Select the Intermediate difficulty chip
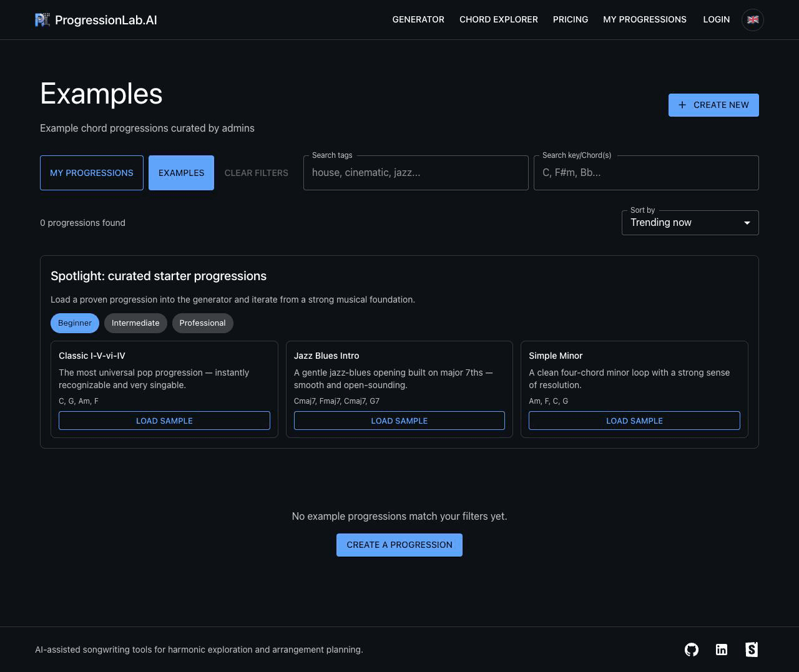The width and height of the screenshot is (799, 672). pyautogui.click(x=135, y=323)
